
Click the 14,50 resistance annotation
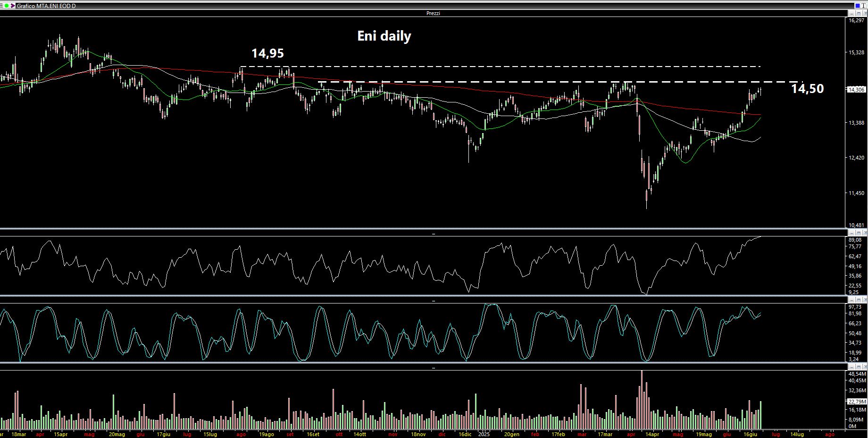click(x=807, y=89)
